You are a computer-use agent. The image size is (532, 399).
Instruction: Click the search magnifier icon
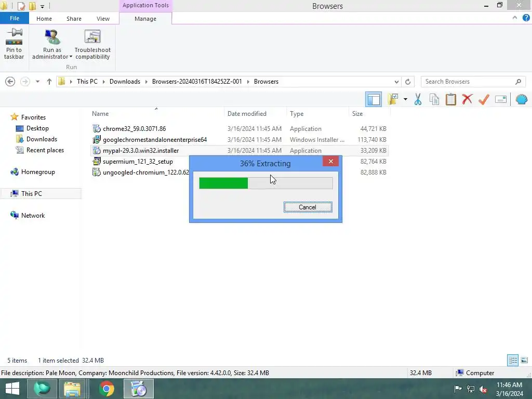pos(518,82)
